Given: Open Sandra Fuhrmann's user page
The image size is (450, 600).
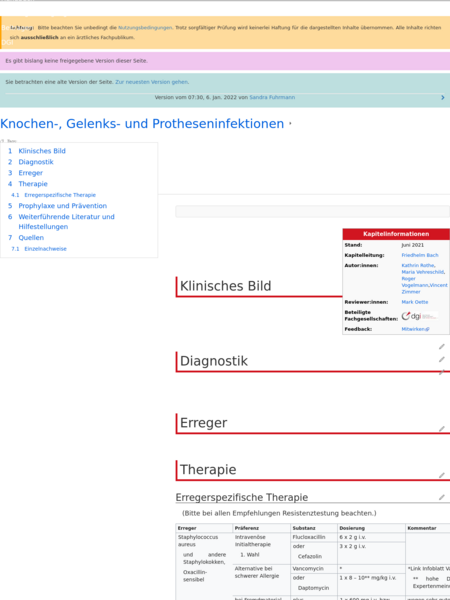Looking at the screenshot, I should [x=272, y=97].
